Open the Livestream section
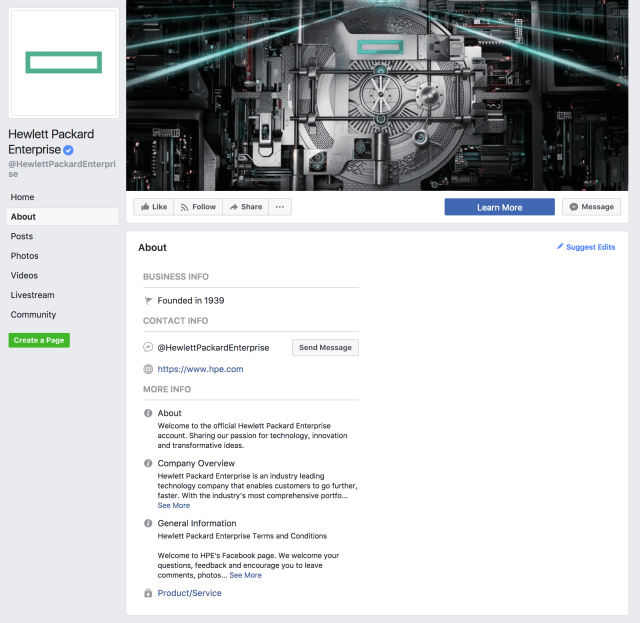The width and height of the screenshot is (640, 623). click(32, 295)
